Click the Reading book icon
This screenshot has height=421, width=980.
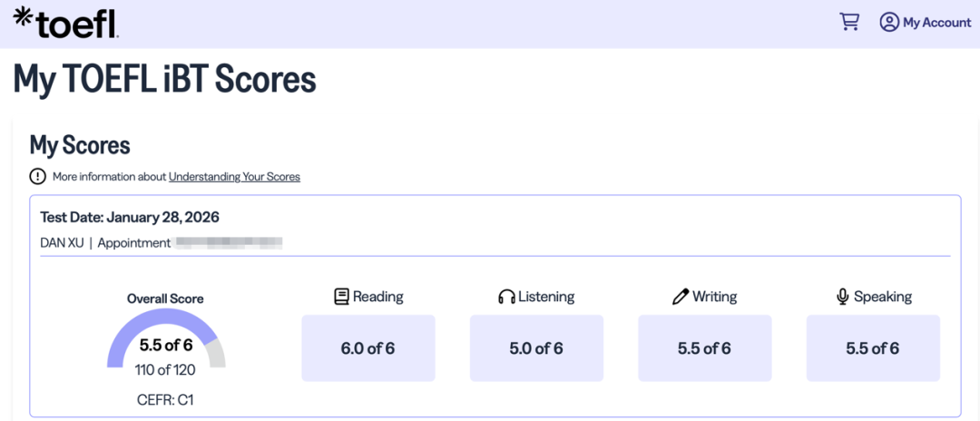341,296
